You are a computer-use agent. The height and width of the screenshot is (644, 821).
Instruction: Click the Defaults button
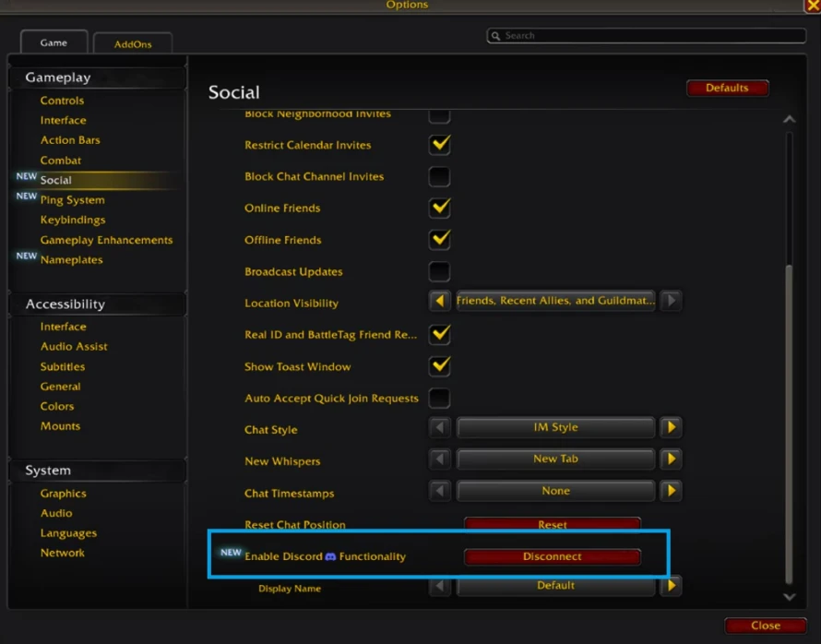[727, 88]
